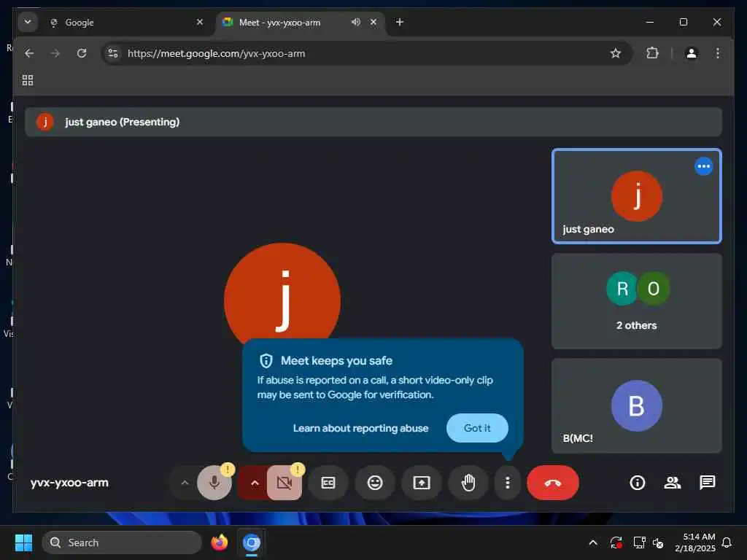Go forward one page
The image size is (747, 560).
tap(55, 53)
